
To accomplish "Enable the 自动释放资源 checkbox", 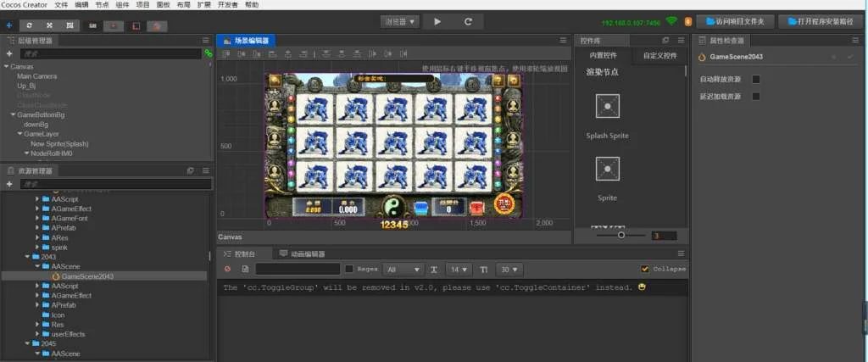I will pos(756,80).
